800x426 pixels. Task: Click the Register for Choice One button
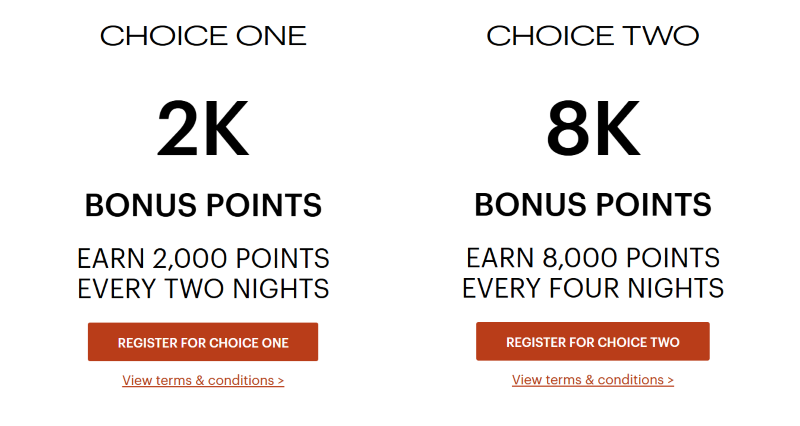(203, 342)
